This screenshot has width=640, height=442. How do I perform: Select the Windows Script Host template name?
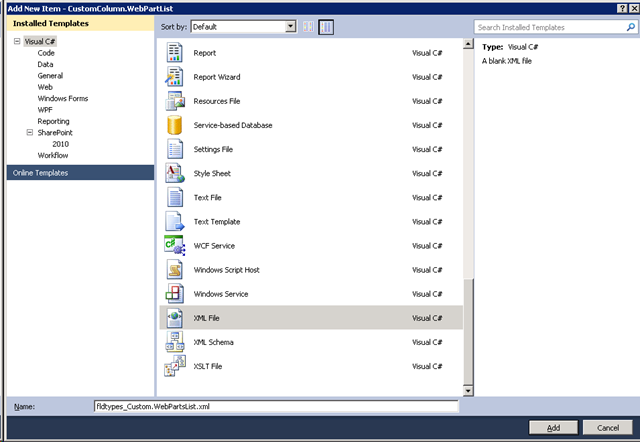pyautogui.click(x=227, y=269)
